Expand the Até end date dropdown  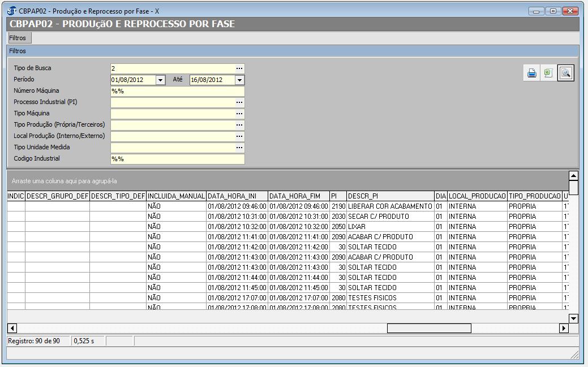239,80
